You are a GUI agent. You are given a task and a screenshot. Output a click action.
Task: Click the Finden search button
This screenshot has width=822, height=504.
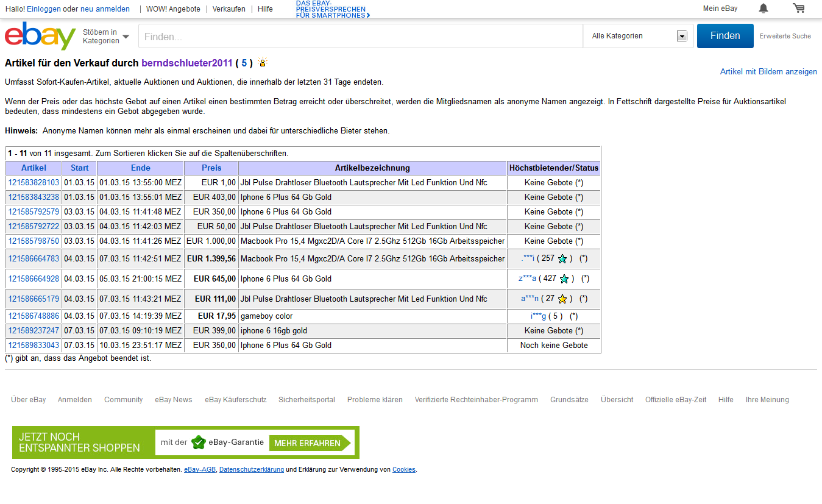[x=725, y=36]
